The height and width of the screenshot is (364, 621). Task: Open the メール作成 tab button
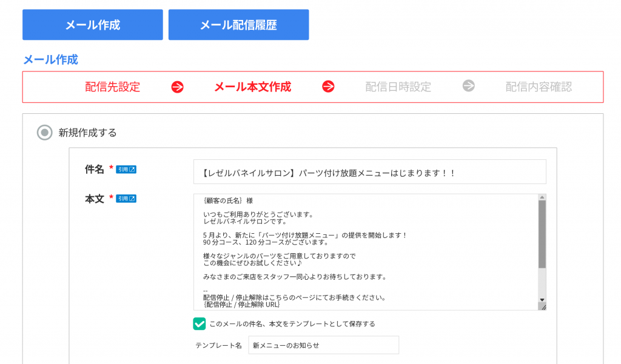[x=93, y=25]
